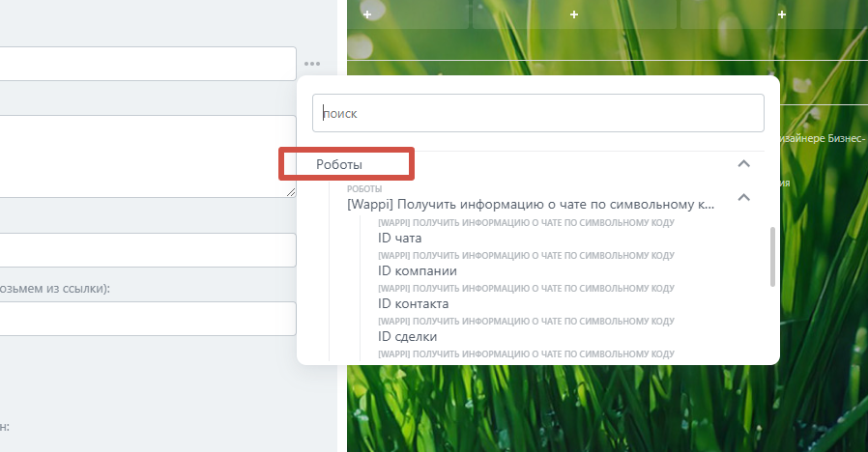Open the three-dots value picker icon

(312, 64)
